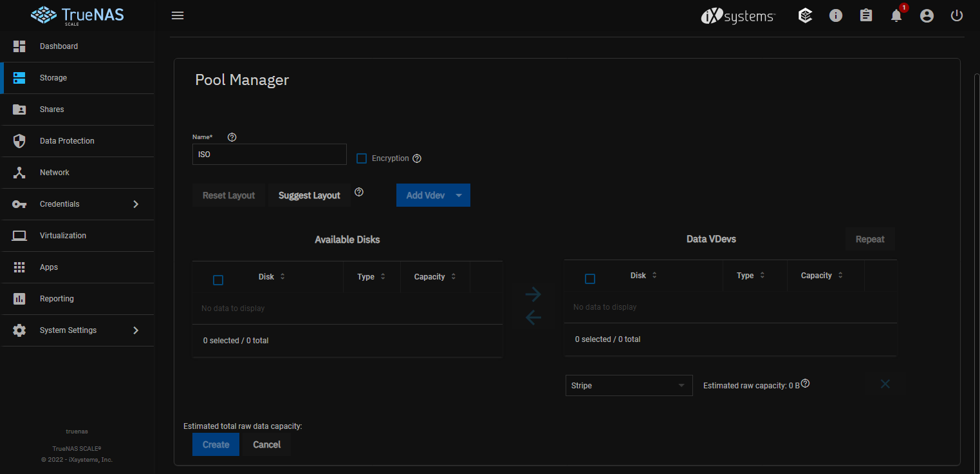
Task: Select all checkbox in Available Disks table
Action: click(218, 280)
